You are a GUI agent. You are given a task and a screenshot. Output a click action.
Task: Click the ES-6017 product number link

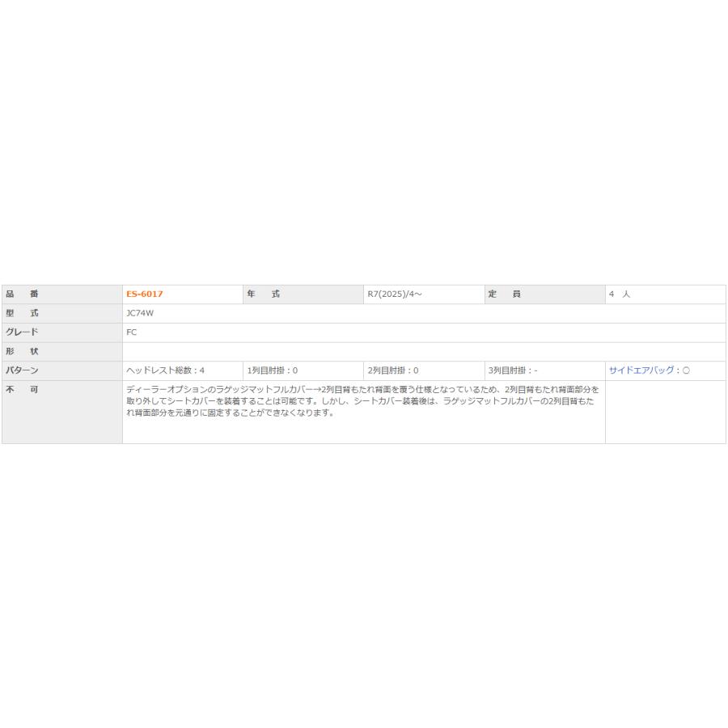point(145,294)
